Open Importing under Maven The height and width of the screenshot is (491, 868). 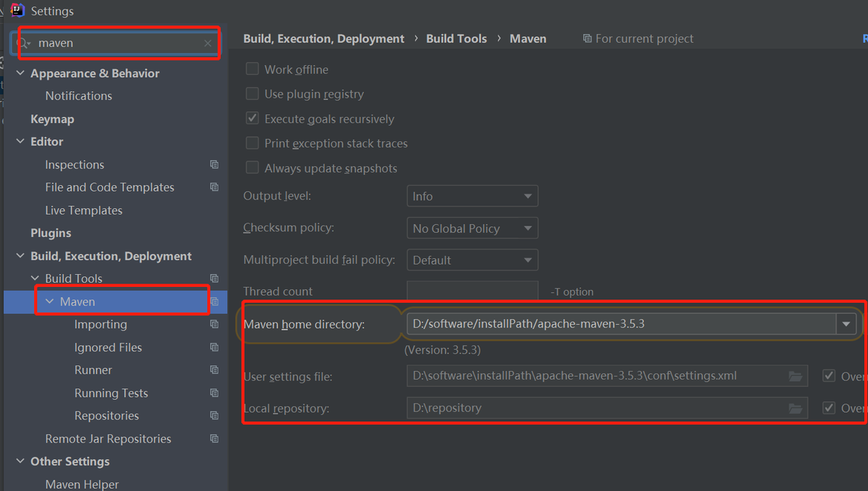(x=101, y=325)
